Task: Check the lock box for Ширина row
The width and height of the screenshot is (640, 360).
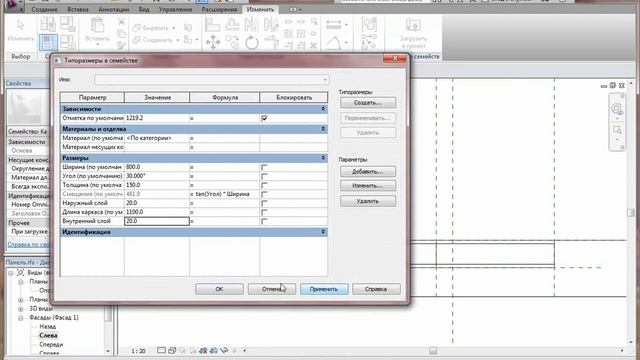Action: coord(264,167)
